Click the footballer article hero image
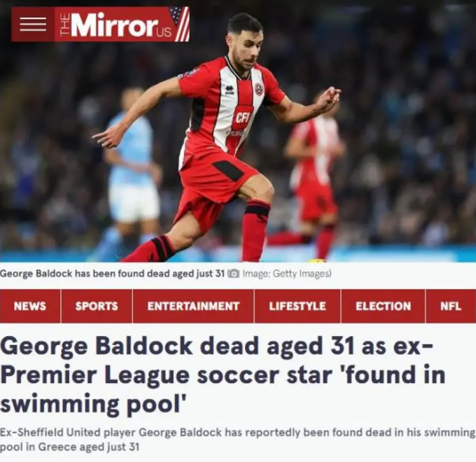 (x=238, y=131)
